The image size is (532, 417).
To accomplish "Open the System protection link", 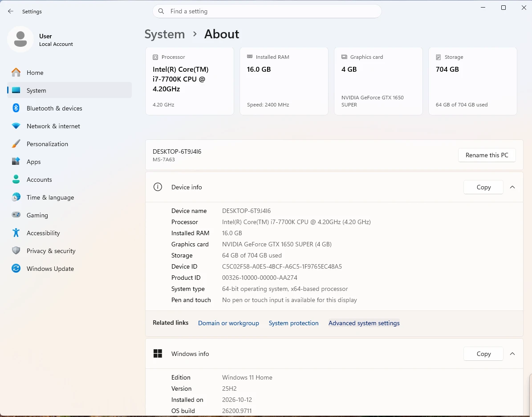I will pos(293,323).
